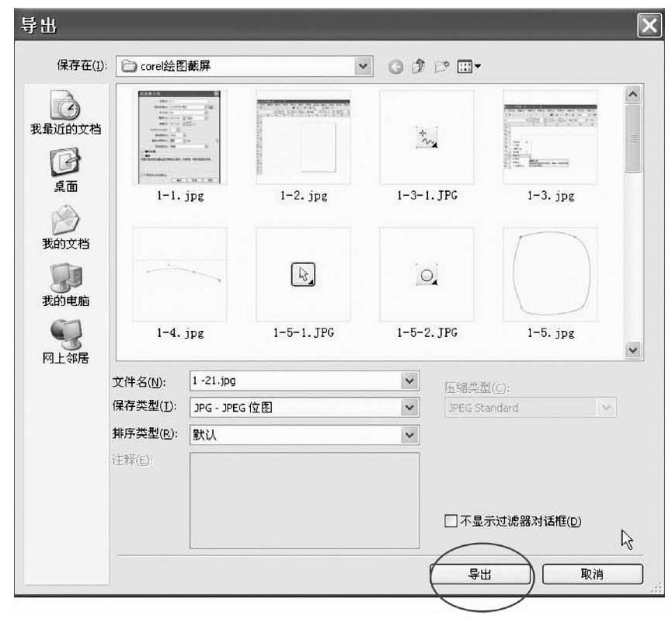672x619 pixels.
Task: Expand the 保存类型 dropdown
Action: (x=409, y=406)
